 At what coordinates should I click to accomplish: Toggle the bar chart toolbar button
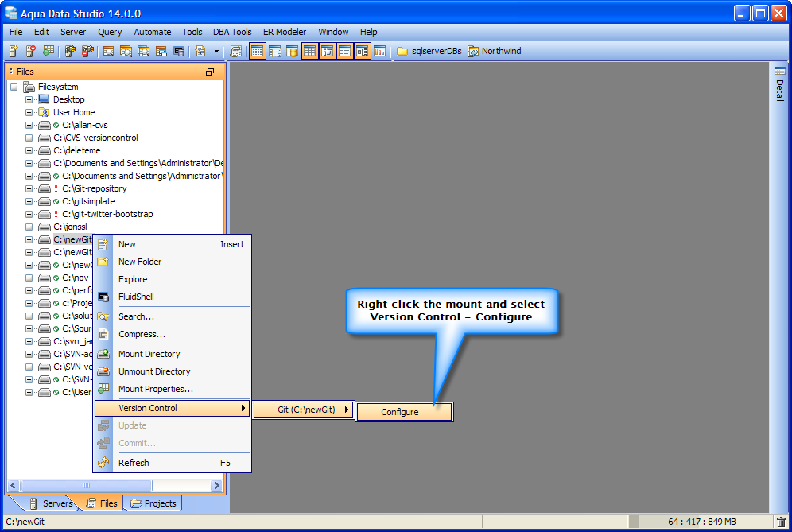pyautogui.click(x=379, y=51)
